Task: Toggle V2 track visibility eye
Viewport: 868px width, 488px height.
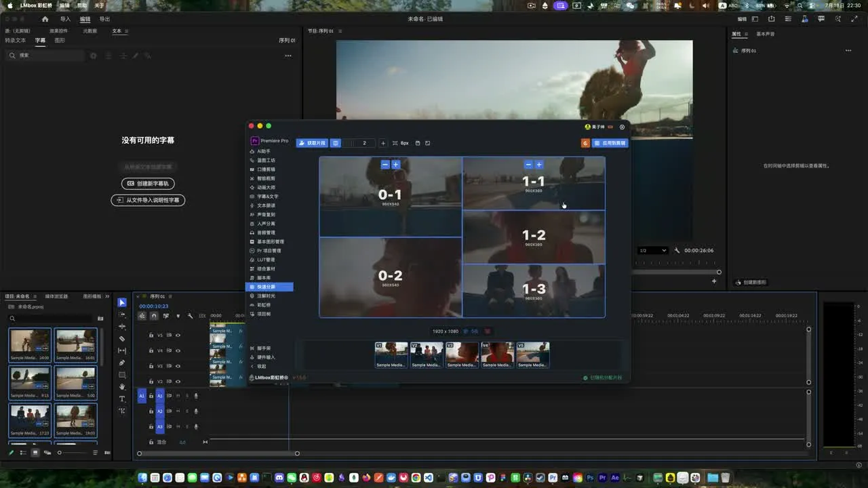Action: coord(178,382)
